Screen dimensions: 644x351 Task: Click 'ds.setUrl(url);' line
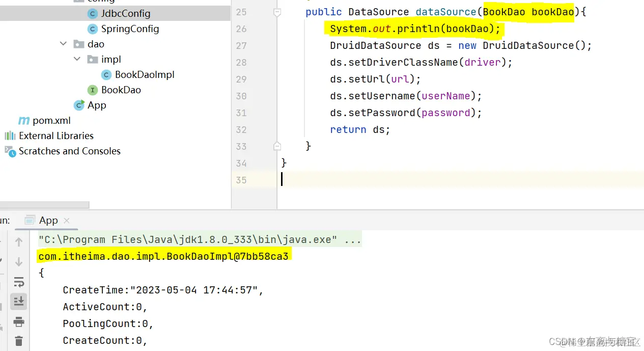coord(375,79)
